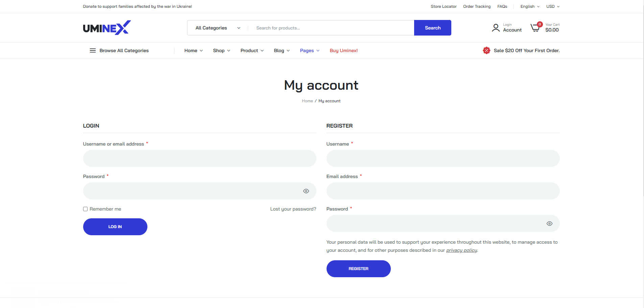Open the Blog menu

point(282,50)
